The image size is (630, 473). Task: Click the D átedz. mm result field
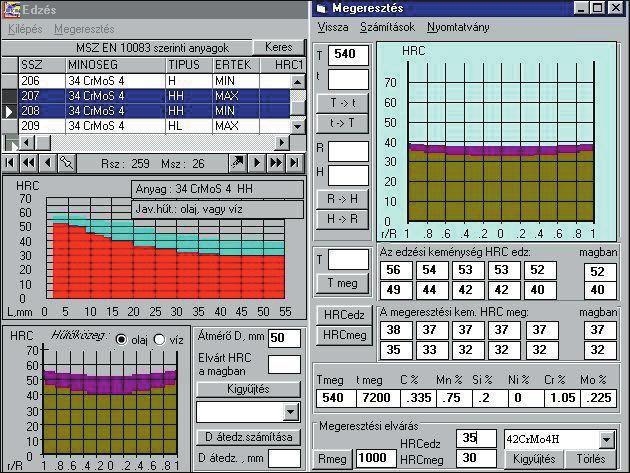point(284,459)
